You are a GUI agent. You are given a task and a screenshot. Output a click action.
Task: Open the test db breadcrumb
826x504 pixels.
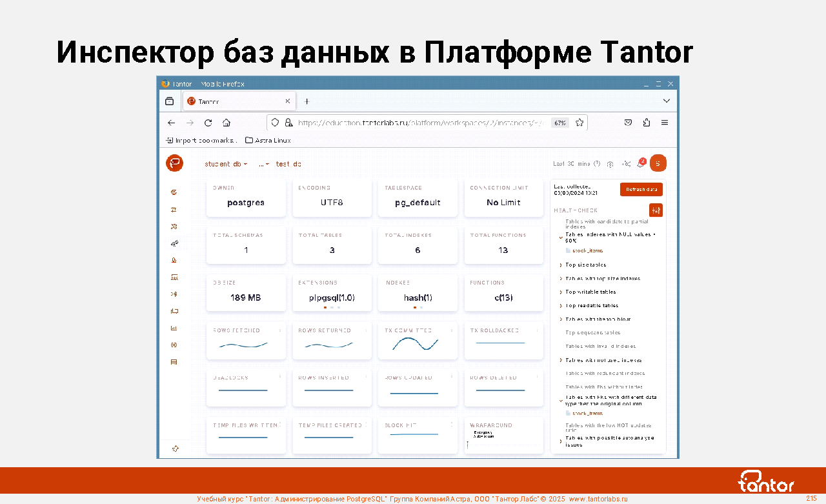(x=288, y=164)
